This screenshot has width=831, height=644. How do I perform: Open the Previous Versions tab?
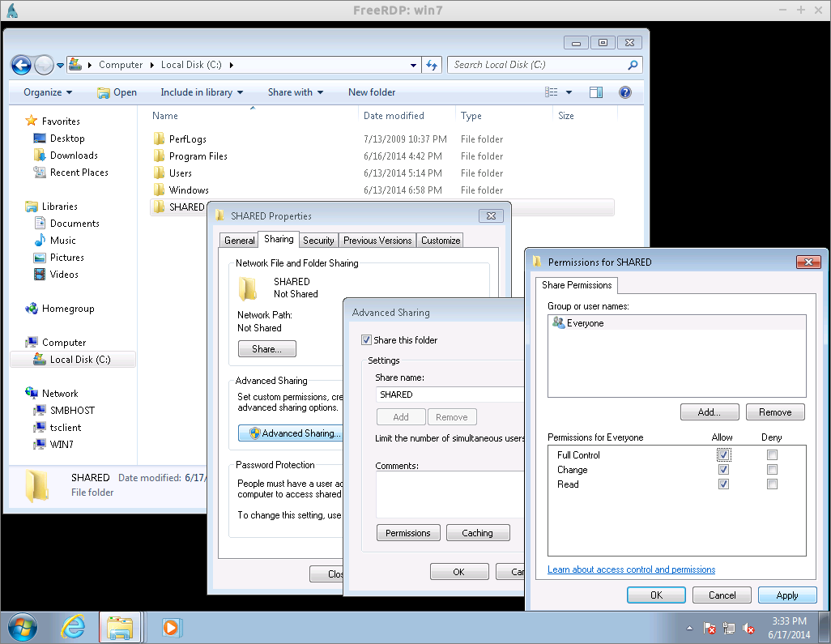click(x=377, y=241)
